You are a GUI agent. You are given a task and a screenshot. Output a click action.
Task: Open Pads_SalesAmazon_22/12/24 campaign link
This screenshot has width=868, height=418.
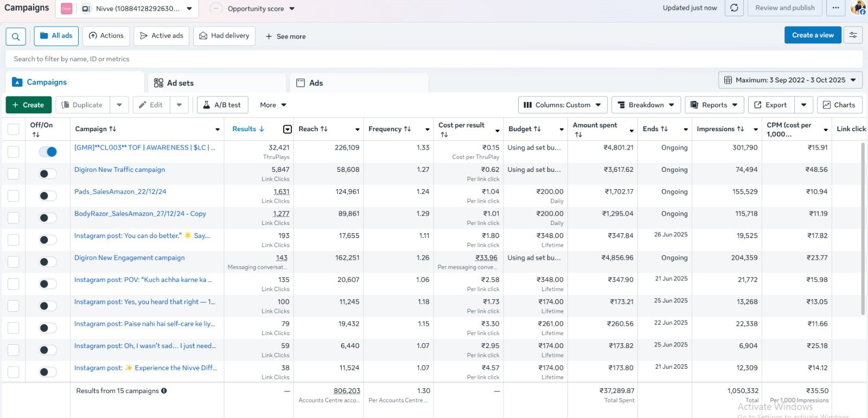pos(120,192)
